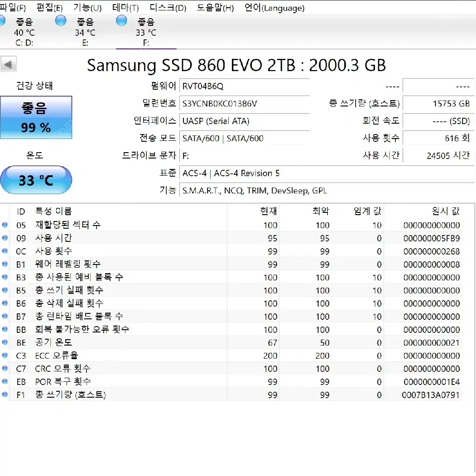The image size is (476, 476).
Task: Click the firmware field RVT04B6Q
Action: [x=245, y=86]
